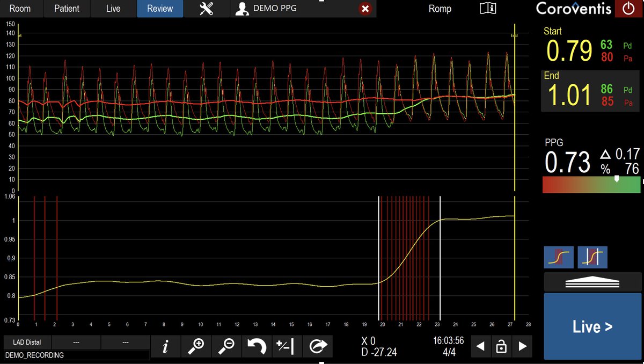Click the zoom out magnifier icon
The width and height of the screenshot is (644, 364).
click(226, 347)
